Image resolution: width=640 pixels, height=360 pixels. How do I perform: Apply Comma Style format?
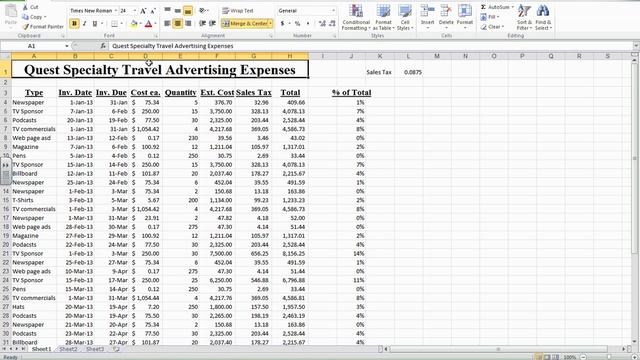click(308, 24)
